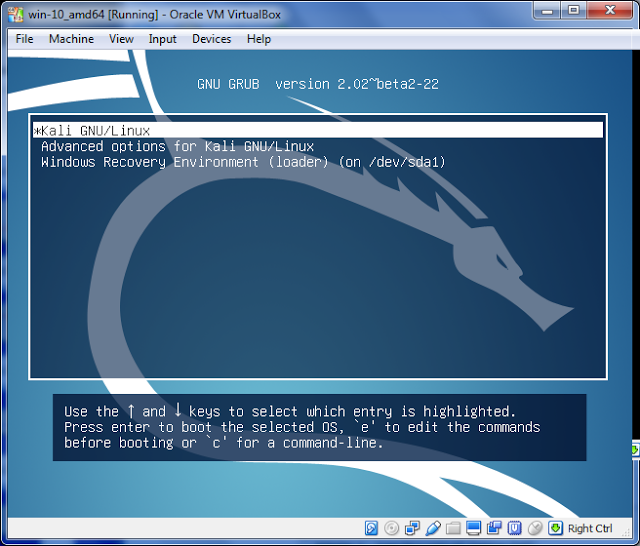This screenshot has width=640, height=546.
Task: Click the CPU virtualization status icon
Action: pos(515,528)
